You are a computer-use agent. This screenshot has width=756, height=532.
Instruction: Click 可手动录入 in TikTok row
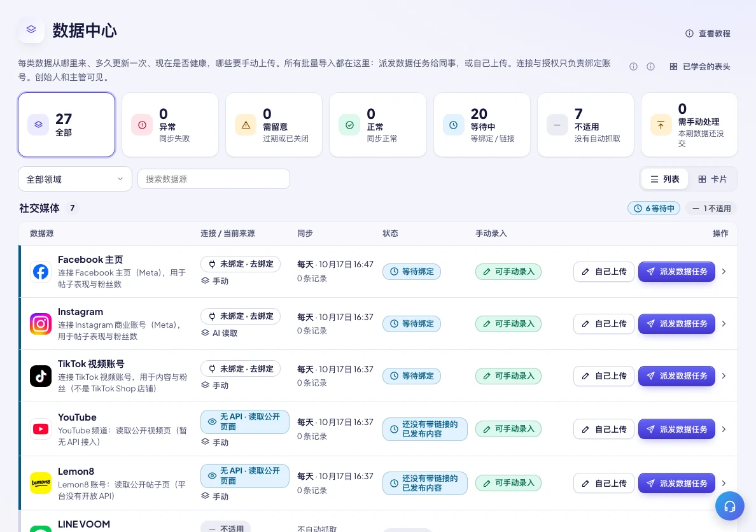click(x=508, y=375)
